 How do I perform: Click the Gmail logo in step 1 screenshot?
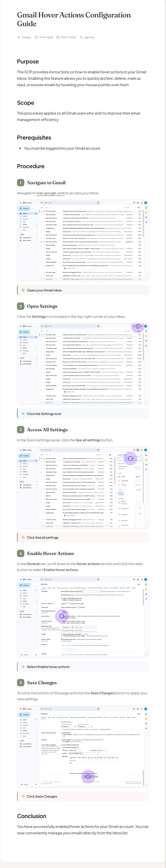pyautogui.click(x=28, y=203)
